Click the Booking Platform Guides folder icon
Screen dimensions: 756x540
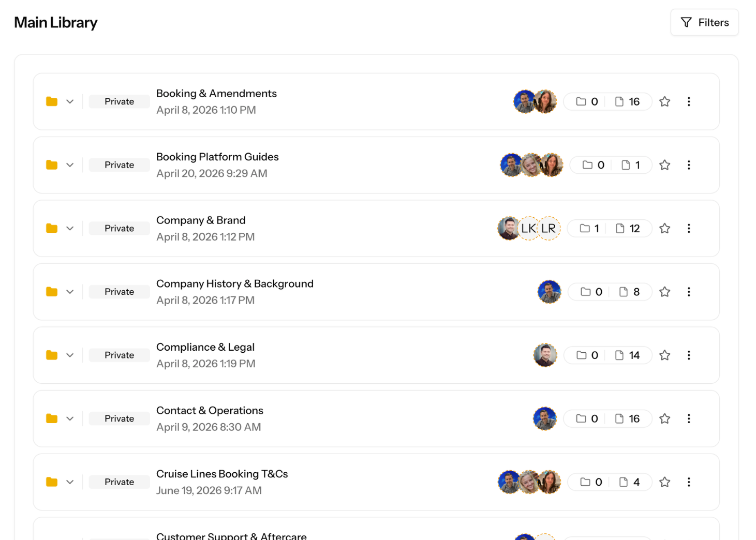coord(52,165)
